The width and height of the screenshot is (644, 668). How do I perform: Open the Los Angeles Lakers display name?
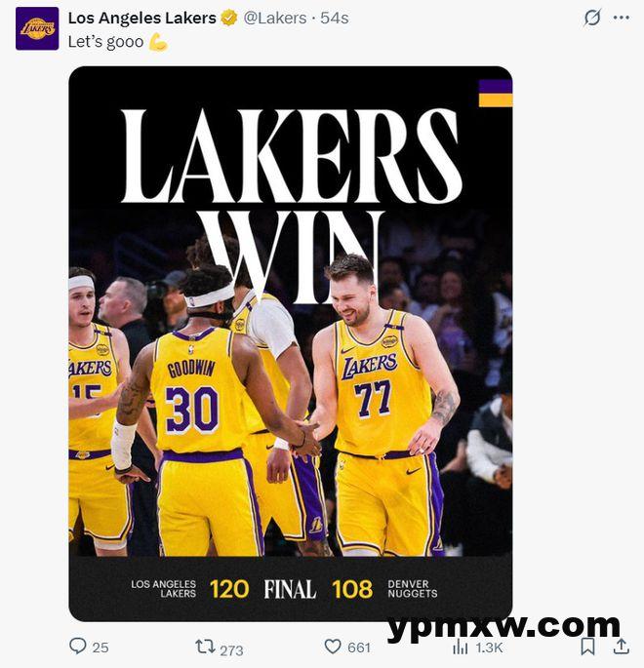141,18
